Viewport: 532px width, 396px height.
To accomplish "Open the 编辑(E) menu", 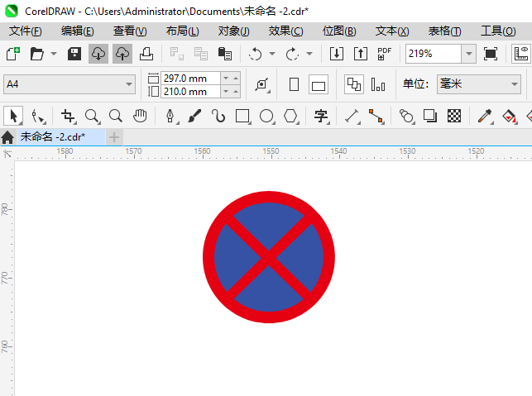I will point(77,31).
